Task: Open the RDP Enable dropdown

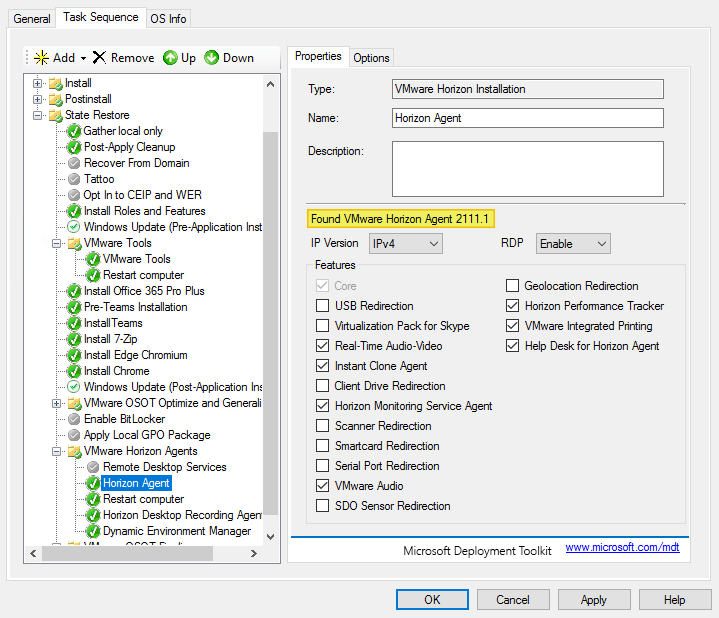Action: point(573,243)
